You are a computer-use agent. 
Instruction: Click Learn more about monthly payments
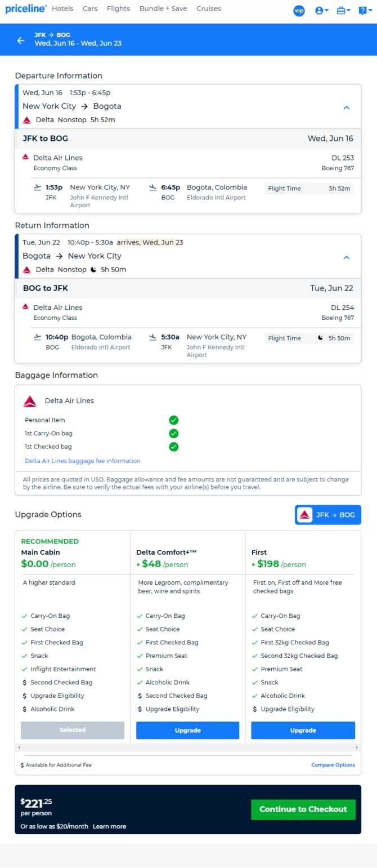pyautogui.click(x=109, y=826)
